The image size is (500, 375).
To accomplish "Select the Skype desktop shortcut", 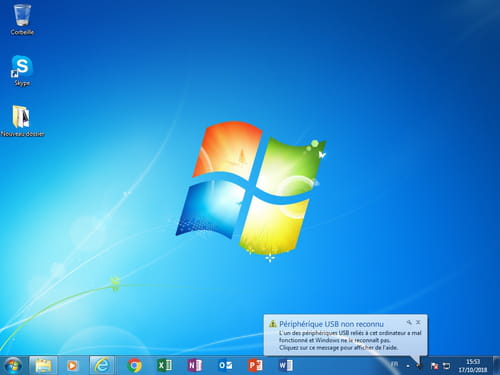I will [x=22, y=71].
